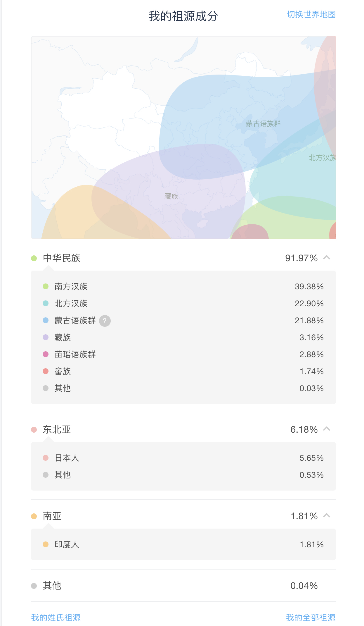The height and width of the screenshot is (626, 364).
Task: Click the purple dot beside 藏族
Action: 46,337
